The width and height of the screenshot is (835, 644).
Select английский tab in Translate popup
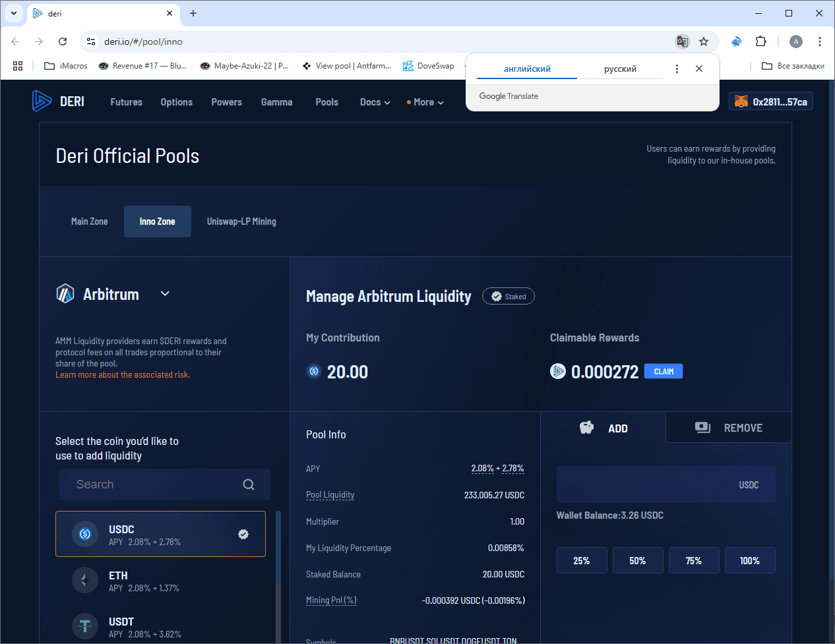(527, 69)
